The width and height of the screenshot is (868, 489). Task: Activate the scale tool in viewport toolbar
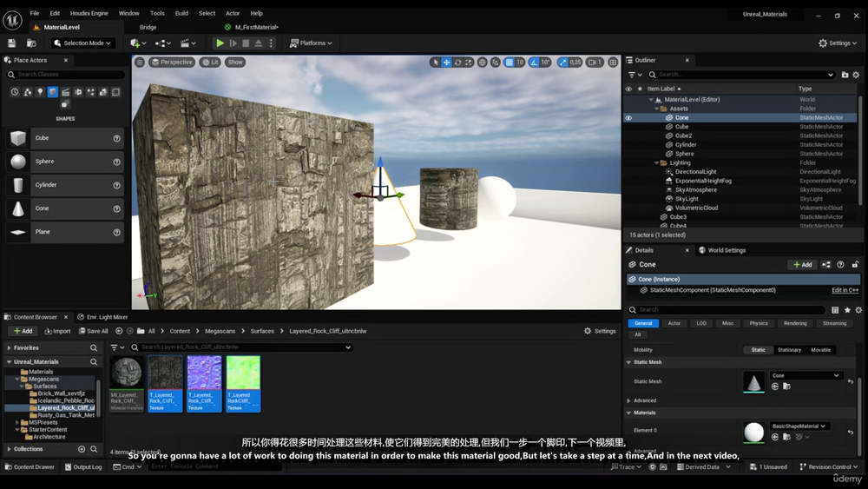[x=469, y=62]
